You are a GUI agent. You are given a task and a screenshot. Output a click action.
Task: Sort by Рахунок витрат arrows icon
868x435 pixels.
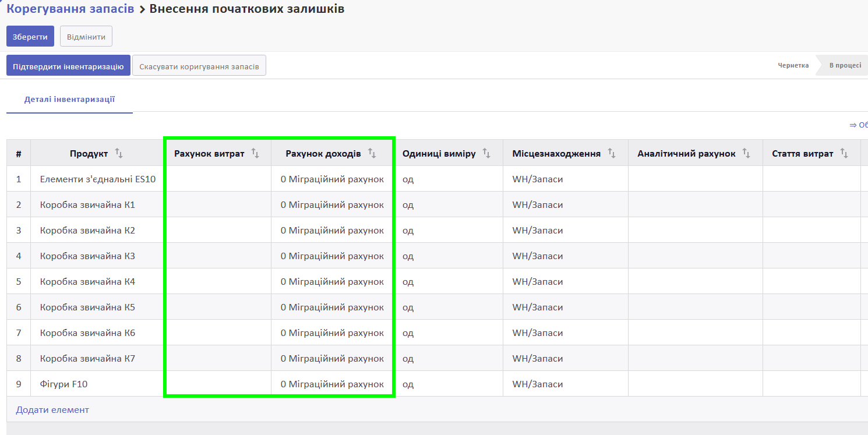[x=255, y=153]
